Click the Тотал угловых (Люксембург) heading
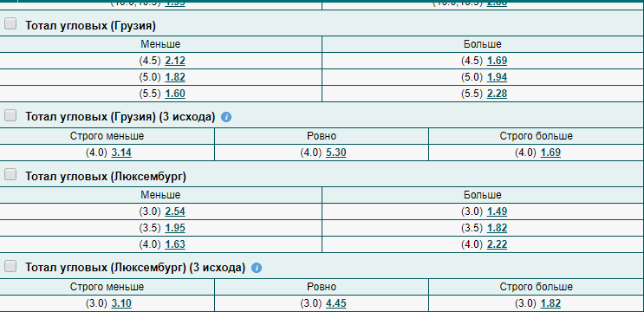The height and width of the screenshot is (312, 644). click(x=106, y=177)
